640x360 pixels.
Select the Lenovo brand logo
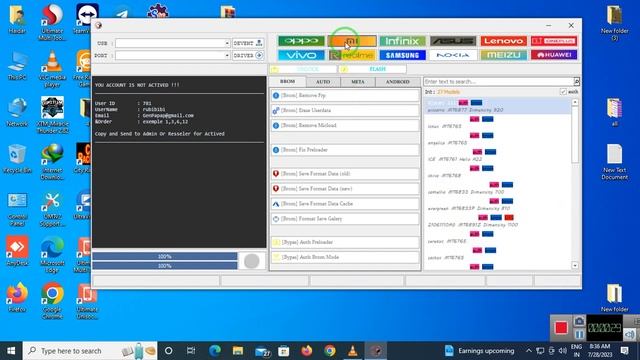click(x=503, y=41)
